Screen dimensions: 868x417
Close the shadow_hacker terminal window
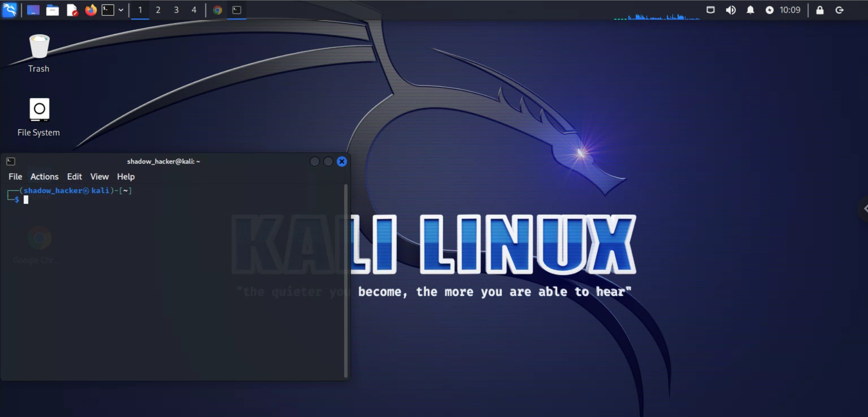342,161
